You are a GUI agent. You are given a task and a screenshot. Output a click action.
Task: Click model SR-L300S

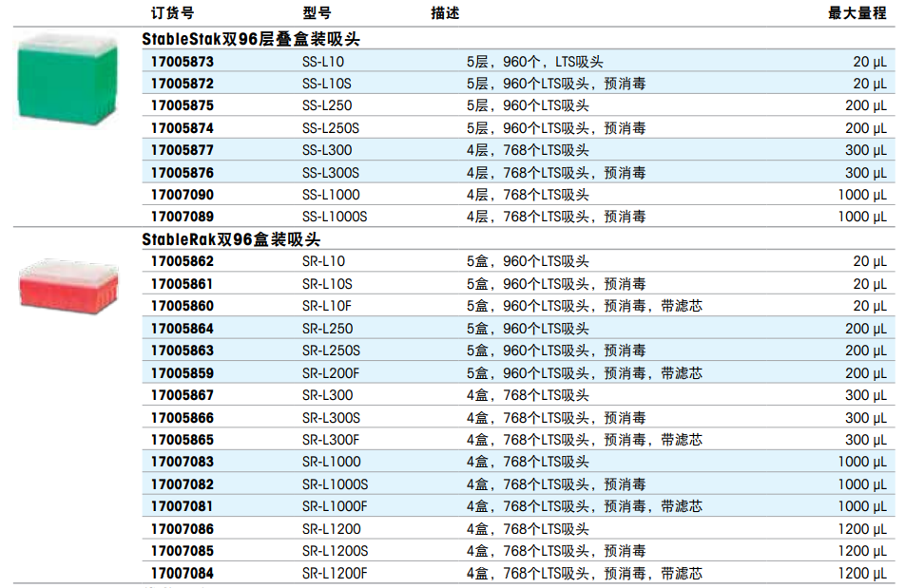click(x=331, y=417)
